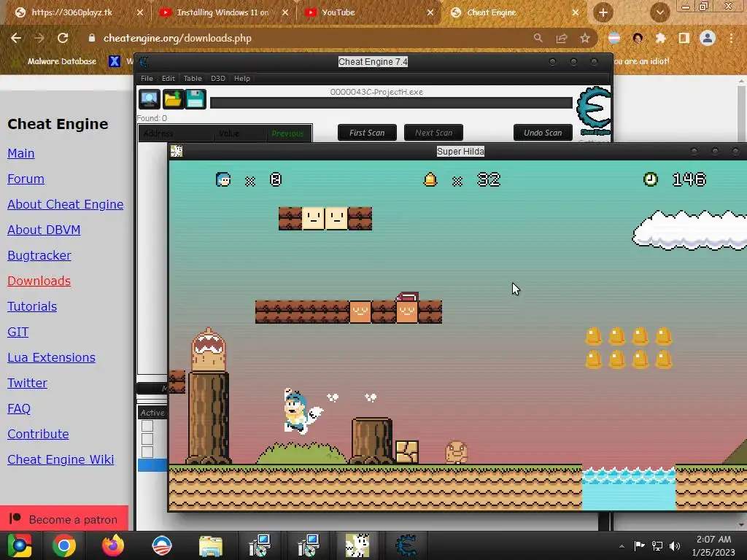Tick the third Active checkbox in address list

coord(147,451)
